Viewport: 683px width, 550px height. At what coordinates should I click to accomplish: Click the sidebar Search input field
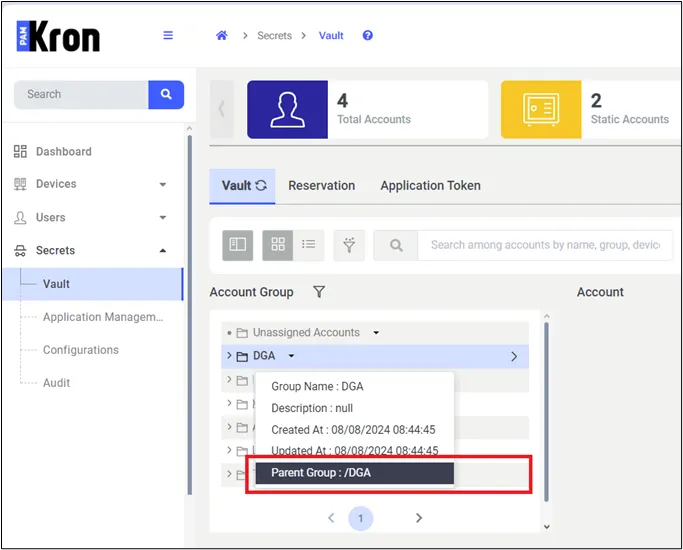click(x=81, y=94)
